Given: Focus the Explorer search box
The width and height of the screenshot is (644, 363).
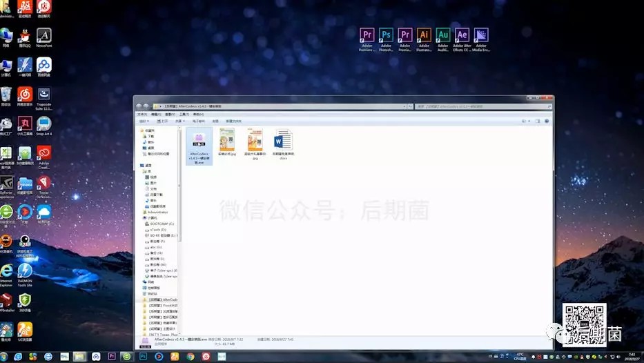Looking at the screenshot, I should point(483,106).
